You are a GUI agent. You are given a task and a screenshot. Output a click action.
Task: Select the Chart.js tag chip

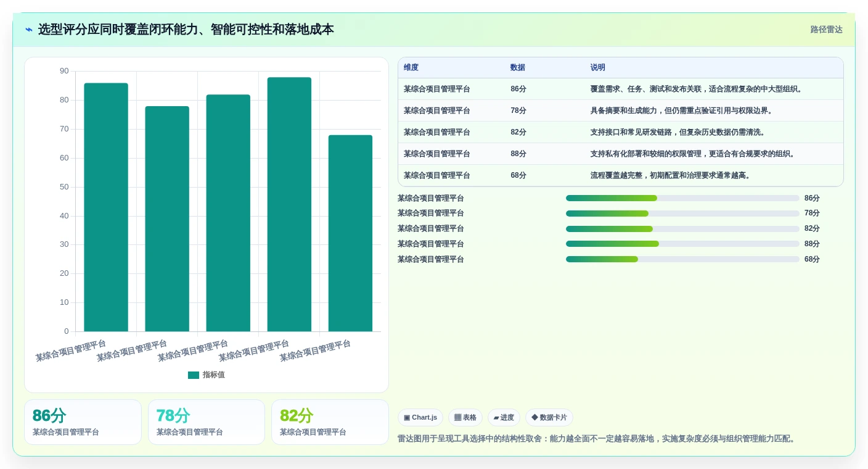pos(420,418)
